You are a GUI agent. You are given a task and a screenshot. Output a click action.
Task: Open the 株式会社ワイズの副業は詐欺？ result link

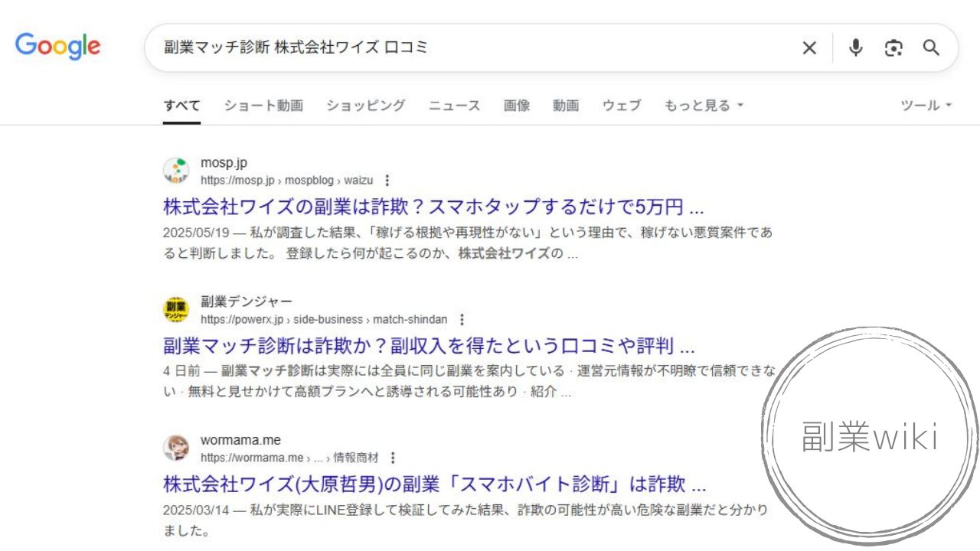(x=433, y=207)
